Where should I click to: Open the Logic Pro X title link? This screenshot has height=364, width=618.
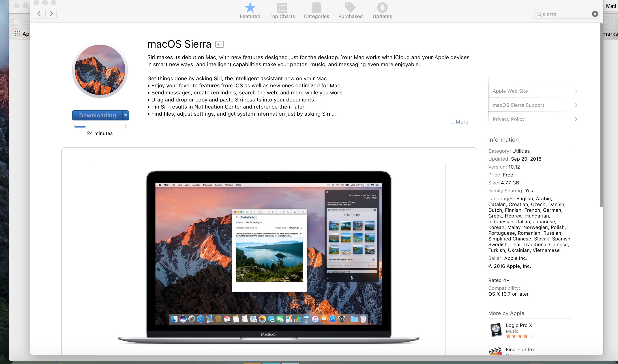[x=519, y=325]
